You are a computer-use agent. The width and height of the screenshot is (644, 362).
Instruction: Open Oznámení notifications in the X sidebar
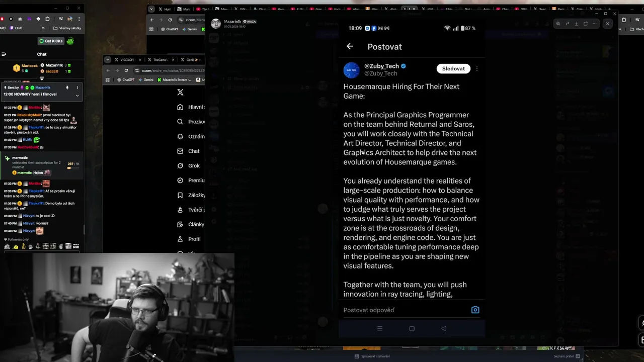coord(191,136)
